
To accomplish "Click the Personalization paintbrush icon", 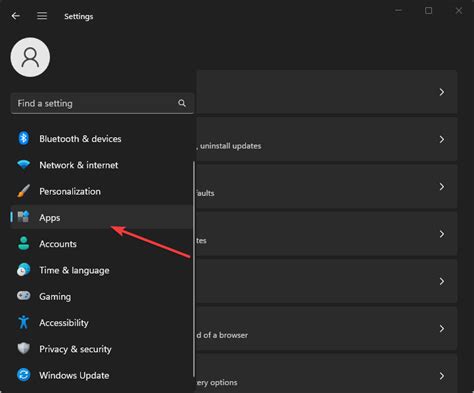I will tap(24, 191).
